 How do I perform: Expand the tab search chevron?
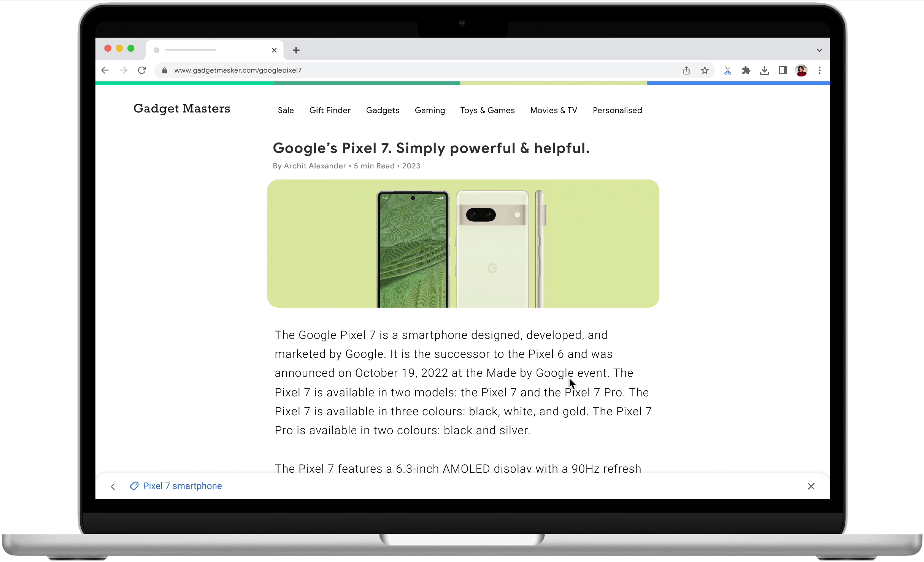[819, 50]
